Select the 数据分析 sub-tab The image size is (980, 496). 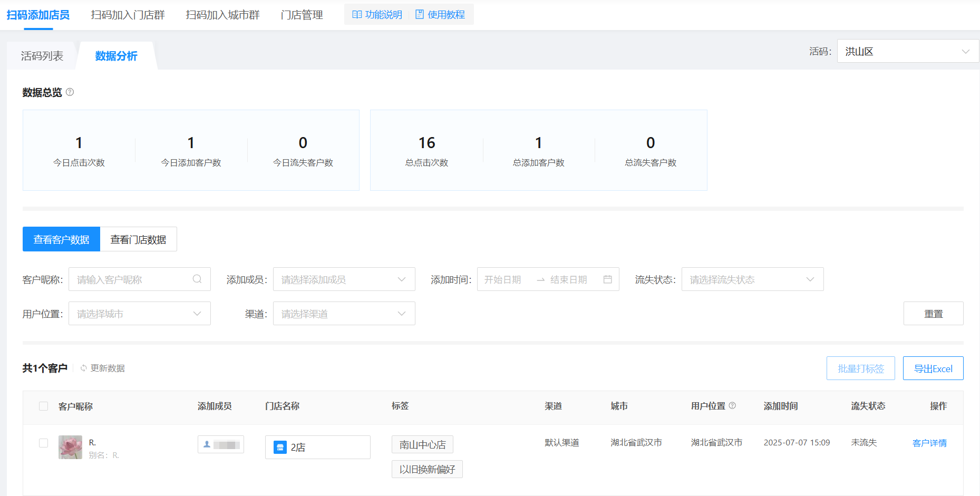click(x=116, y=56)
